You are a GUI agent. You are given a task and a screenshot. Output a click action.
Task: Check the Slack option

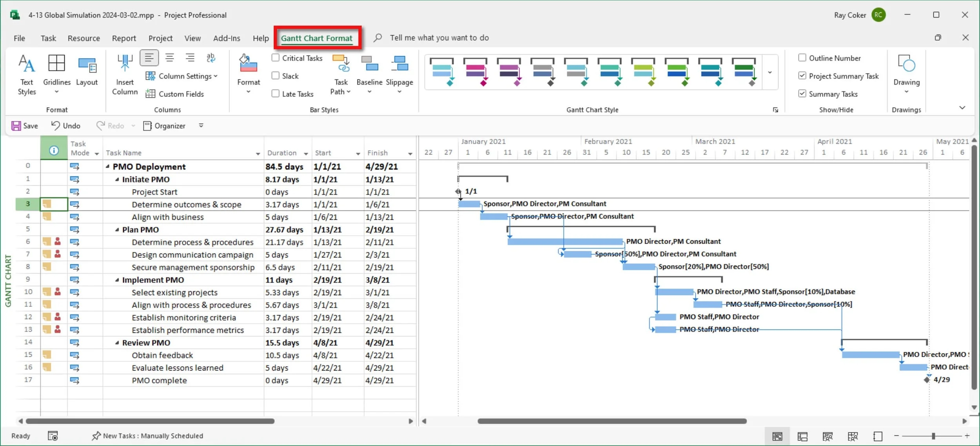(x=275, y=76)
